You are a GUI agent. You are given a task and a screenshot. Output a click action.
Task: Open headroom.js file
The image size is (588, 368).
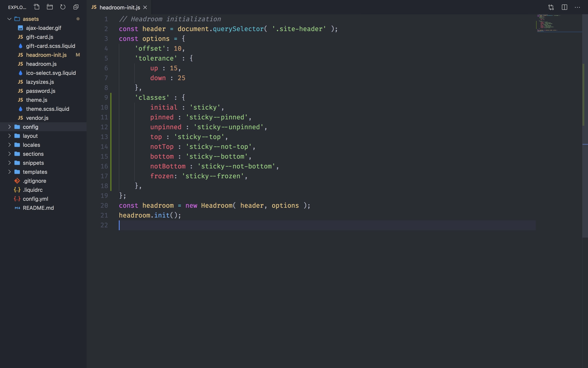43,64
